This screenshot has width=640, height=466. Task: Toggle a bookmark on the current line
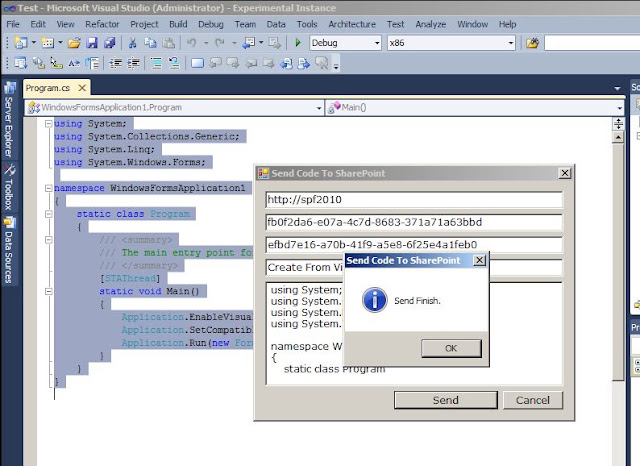(x=197, y=63)
